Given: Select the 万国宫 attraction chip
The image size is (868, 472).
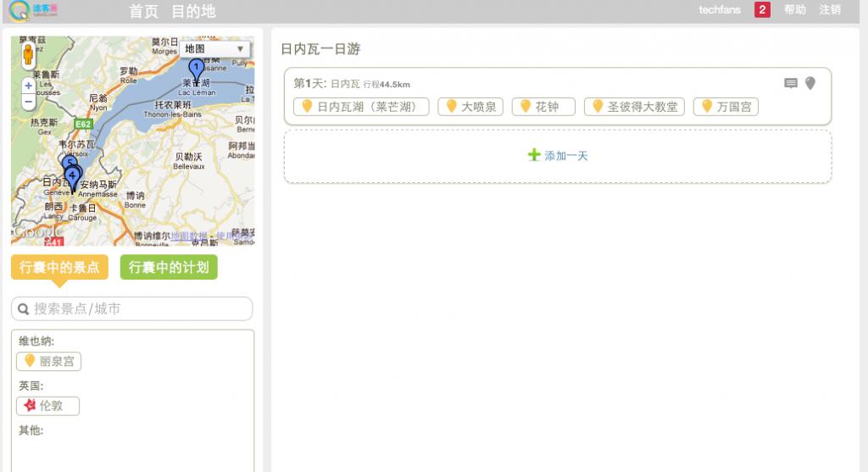Looking at the screenshot, I should pos(726,107).
